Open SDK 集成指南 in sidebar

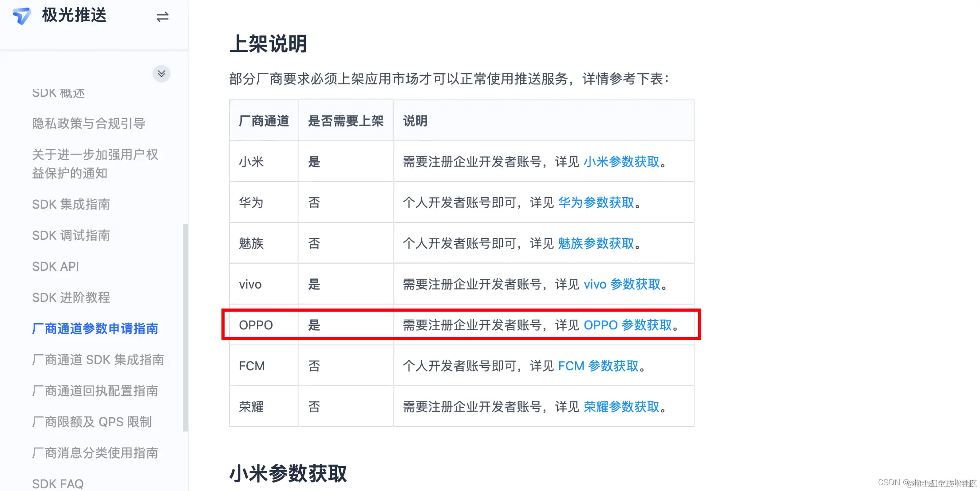point(71,204)
